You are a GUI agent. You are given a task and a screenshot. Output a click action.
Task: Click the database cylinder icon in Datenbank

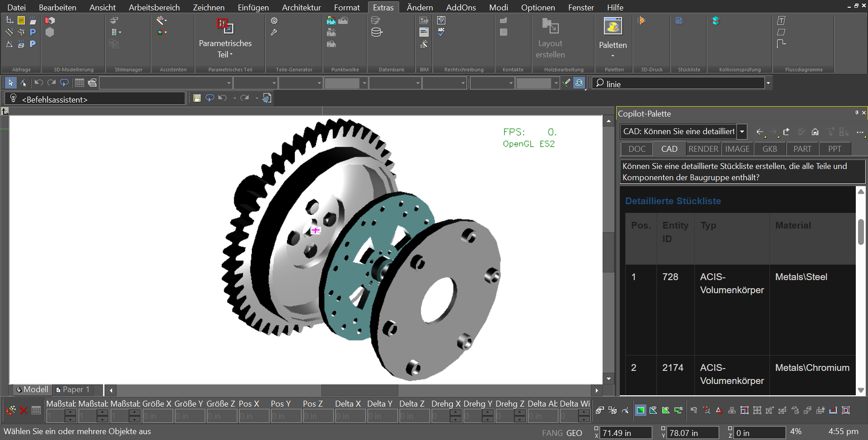377,33
